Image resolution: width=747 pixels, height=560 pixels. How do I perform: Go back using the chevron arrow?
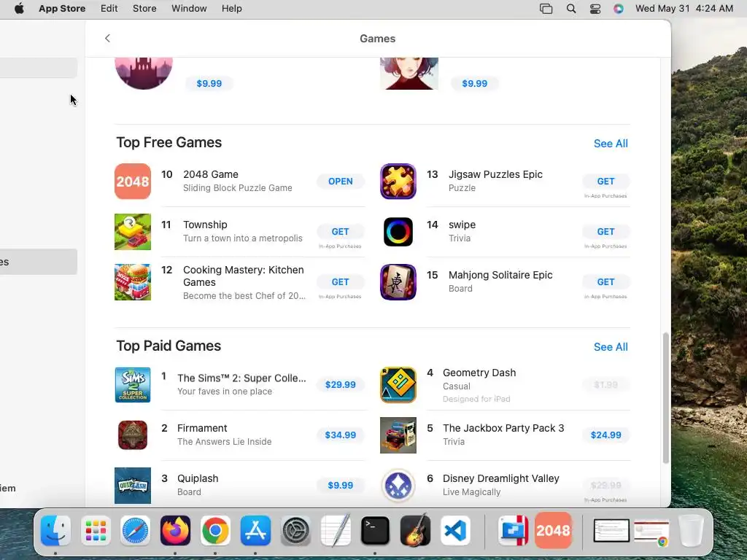pos(107,38)
